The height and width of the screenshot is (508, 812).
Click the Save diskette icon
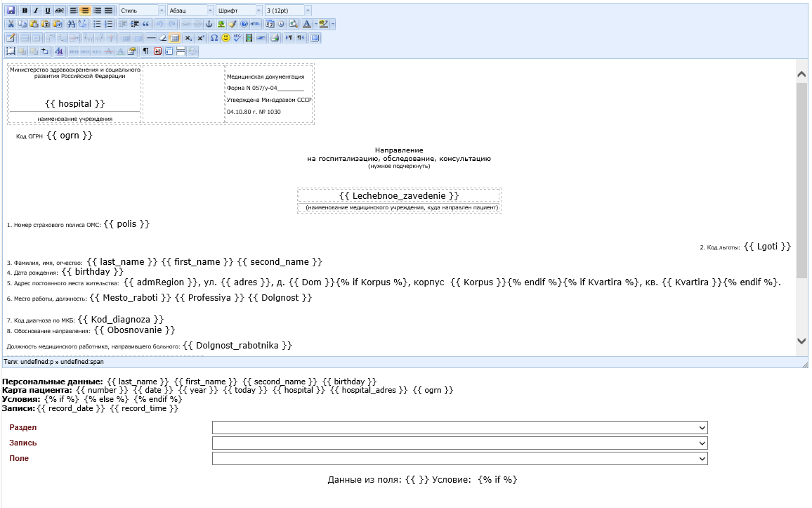11,11
